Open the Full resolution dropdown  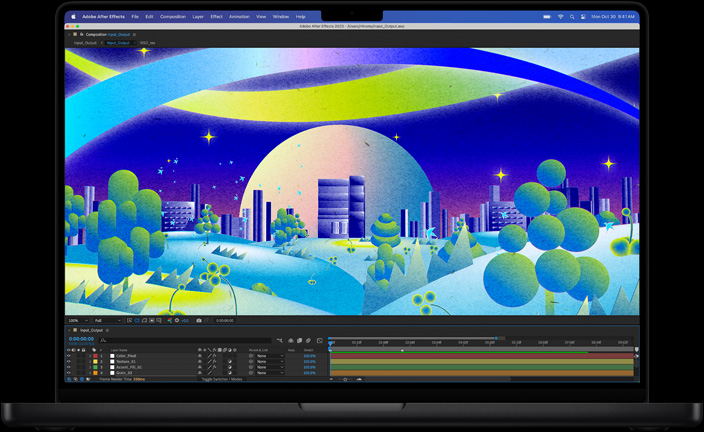point(105,320)
